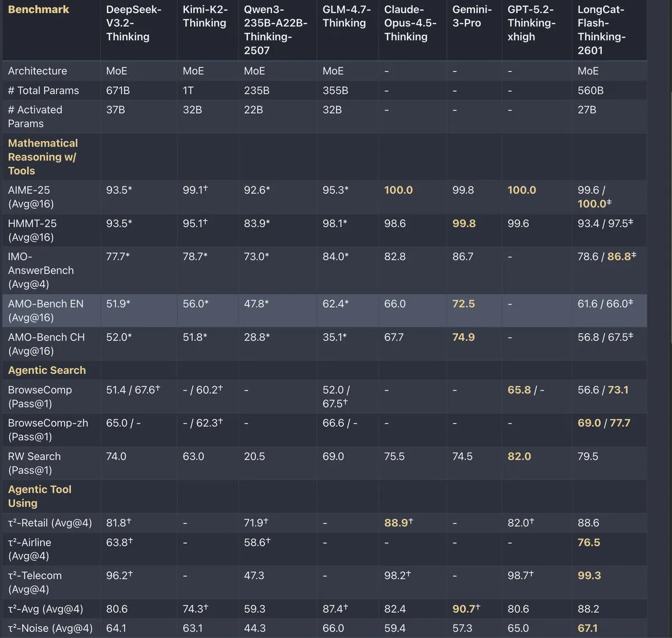Click the Benchmark column header
Viewport: 672px width, 638px height.
click(x=39, y=10)
